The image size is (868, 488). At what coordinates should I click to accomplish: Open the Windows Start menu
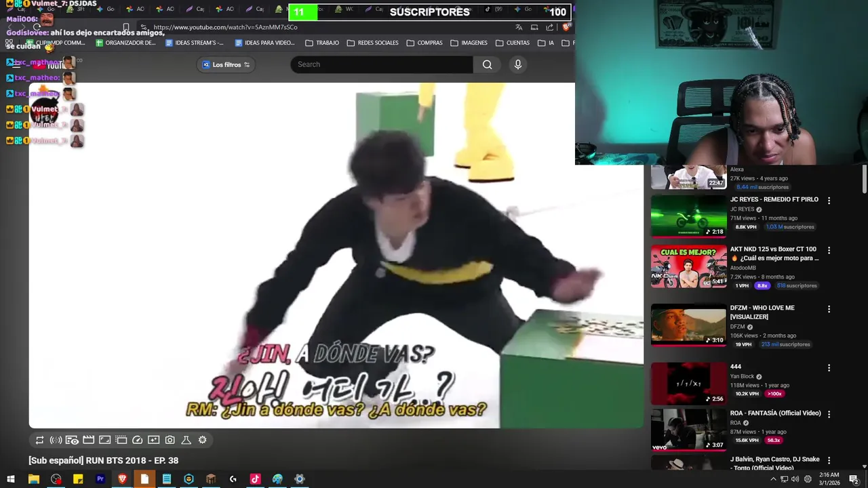pos(11,479)
